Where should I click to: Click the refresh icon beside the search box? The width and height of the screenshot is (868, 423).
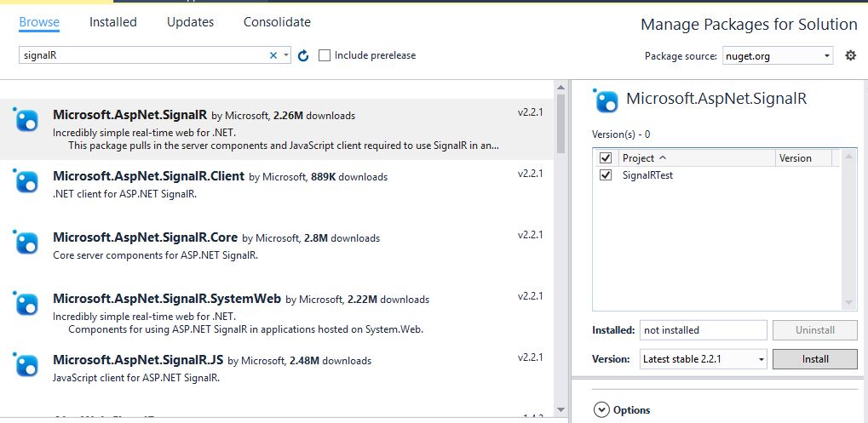coord(303,55)
